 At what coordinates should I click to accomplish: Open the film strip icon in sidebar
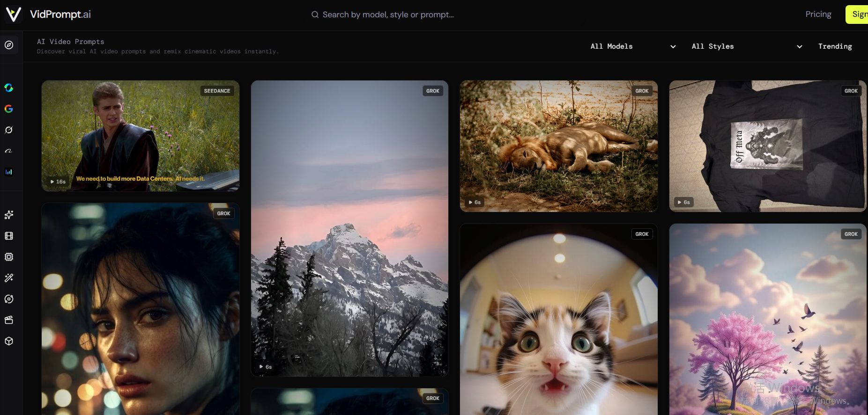coord(9,236)
